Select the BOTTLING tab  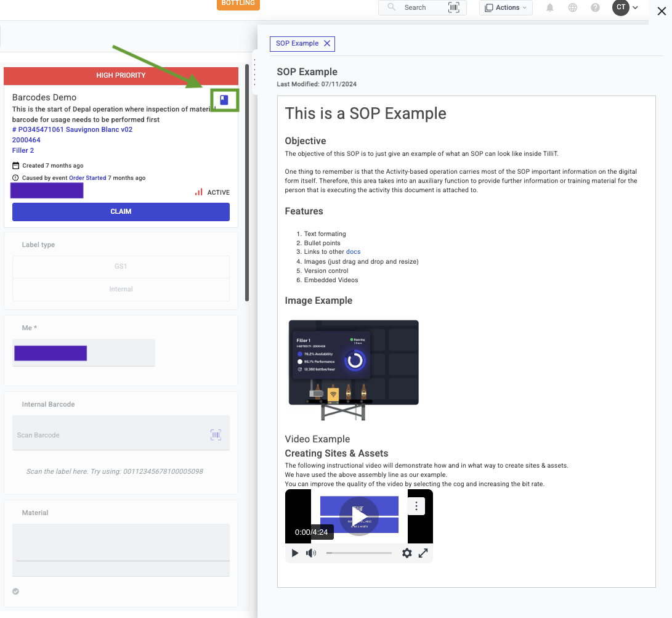click(238, 4)
